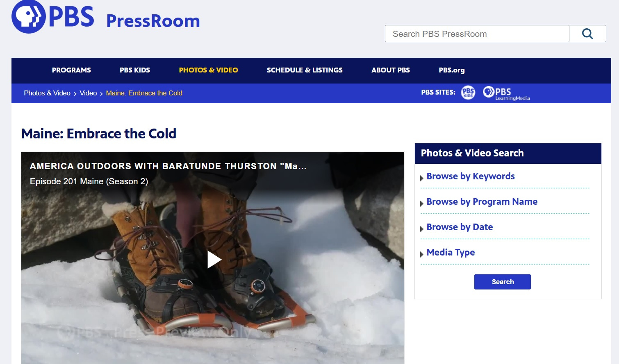Click the PressRoom title link
Screen dimensions: 619x364
[x=153, y=21]
